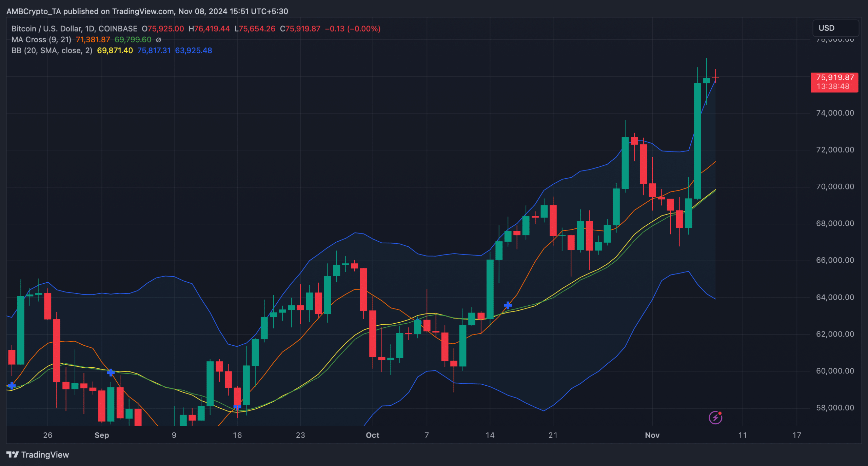Click the open price O75,925.00

coord(163,29)
